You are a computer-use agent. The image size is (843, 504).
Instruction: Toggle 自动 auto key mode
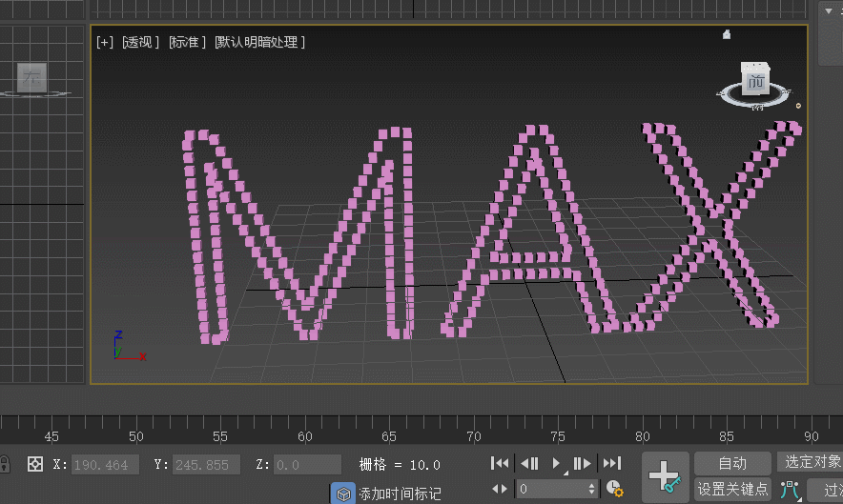coord(732,463)
